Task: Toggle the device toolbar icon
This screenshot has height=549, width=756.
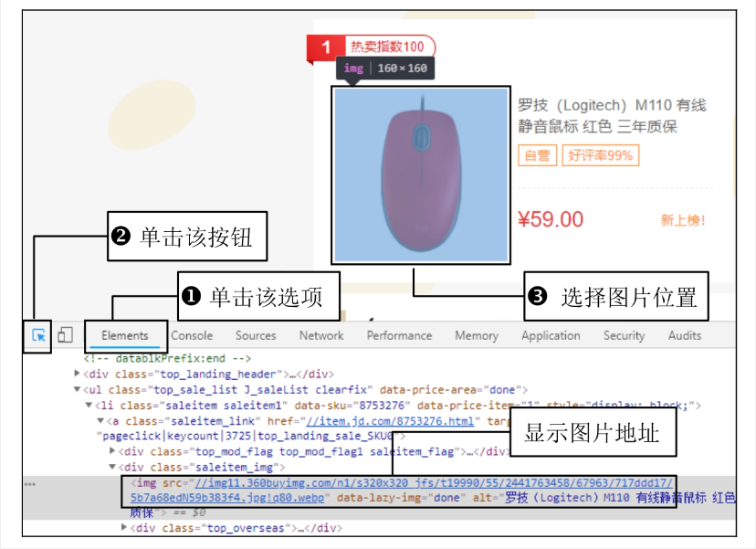Action: tap(65, 335)
